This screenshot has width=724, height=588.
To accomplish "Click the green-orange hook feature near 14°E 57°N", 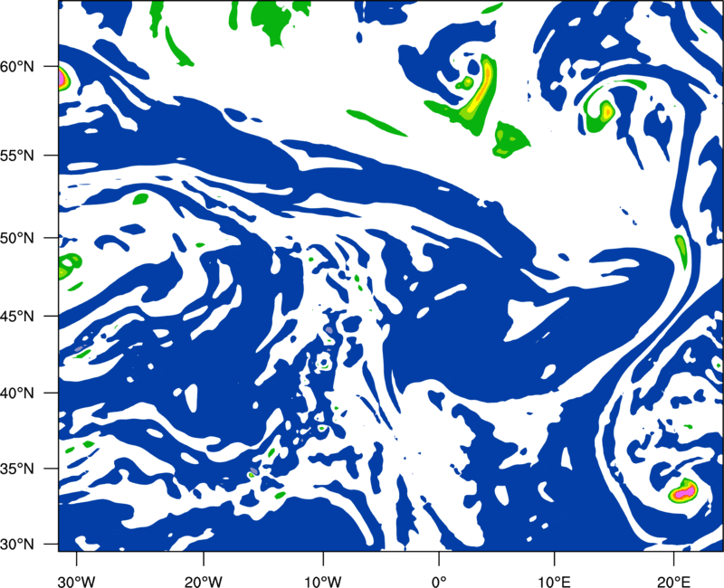I will coord(600,110).
